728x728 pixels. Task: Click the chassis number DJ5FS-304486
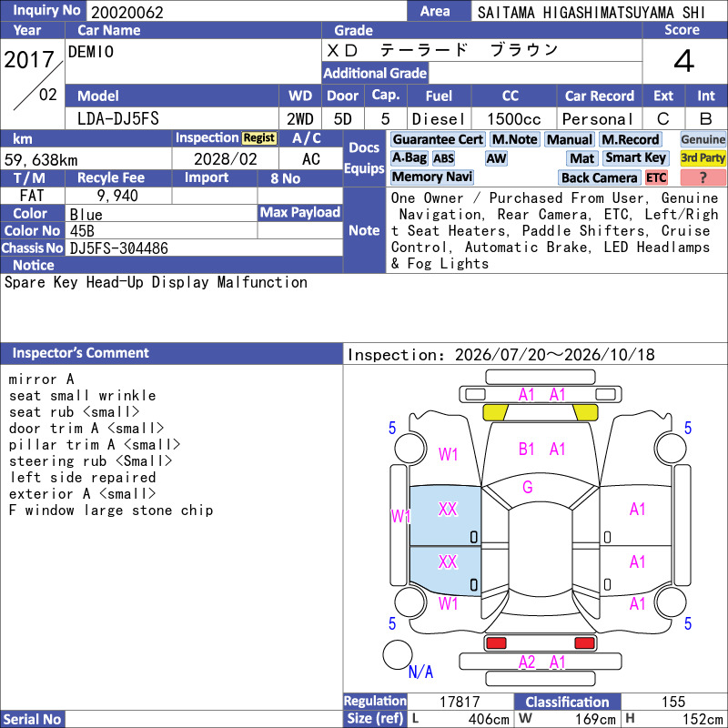tap(119, 248)
